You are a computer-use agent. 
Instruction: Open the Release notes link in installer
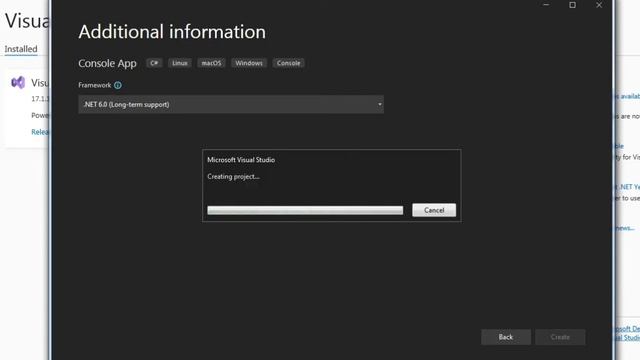(x=40, y=132)
